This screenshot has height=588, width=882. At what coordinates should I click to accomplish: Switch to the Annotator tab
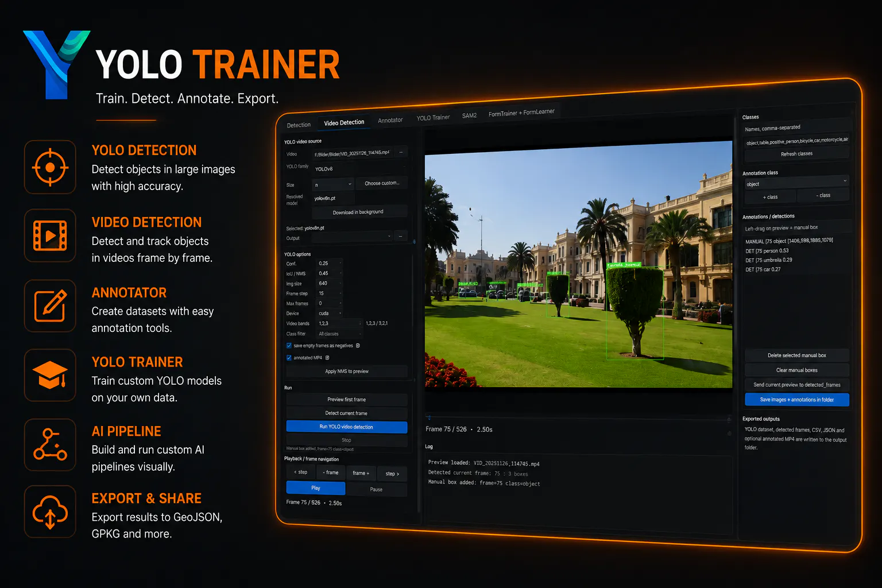[x=390, y=120]
